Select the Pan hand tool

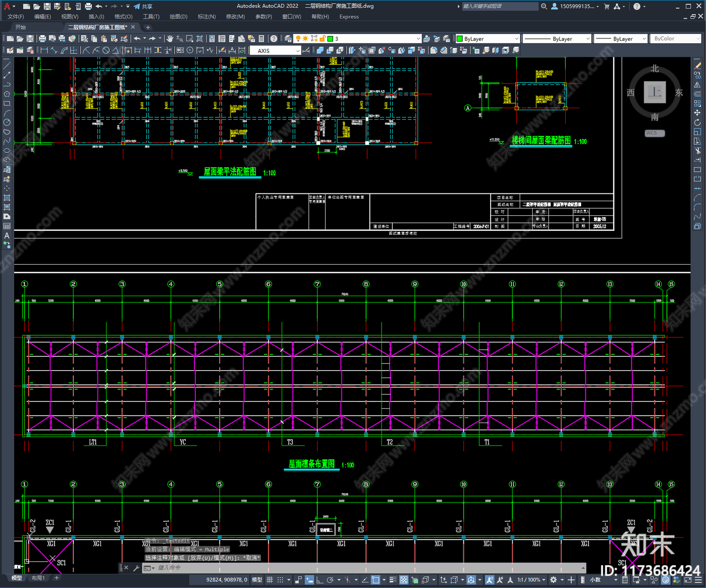coord(170,39)
